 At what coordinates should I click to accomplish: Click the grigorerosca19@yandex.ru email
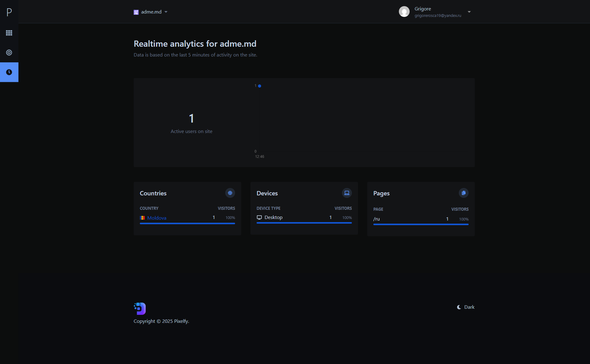pyautogui.click(x=438, y=16)
